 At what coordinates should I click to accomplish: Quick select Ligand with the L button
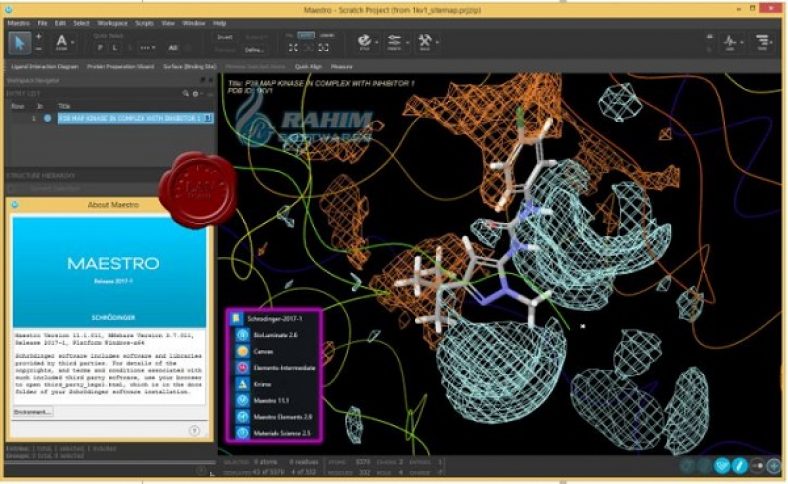(x=115, y=48)
